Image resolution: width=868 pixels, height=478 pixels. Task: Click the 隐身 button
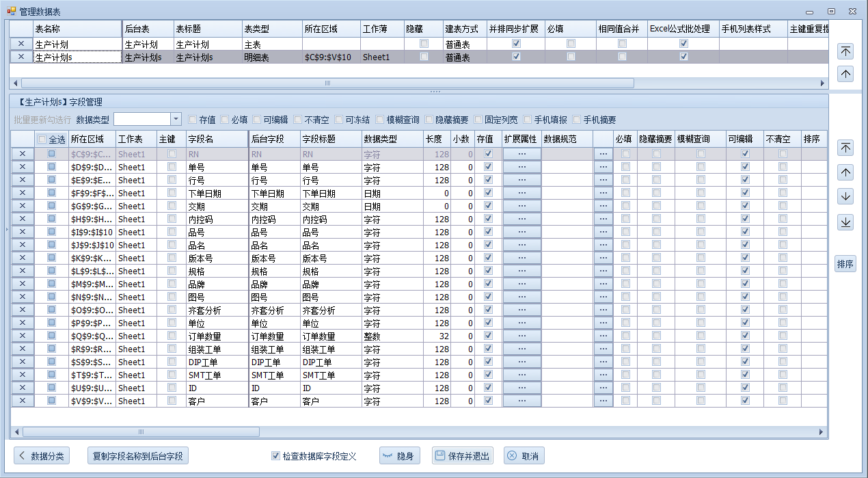click(x=399, y=456)
